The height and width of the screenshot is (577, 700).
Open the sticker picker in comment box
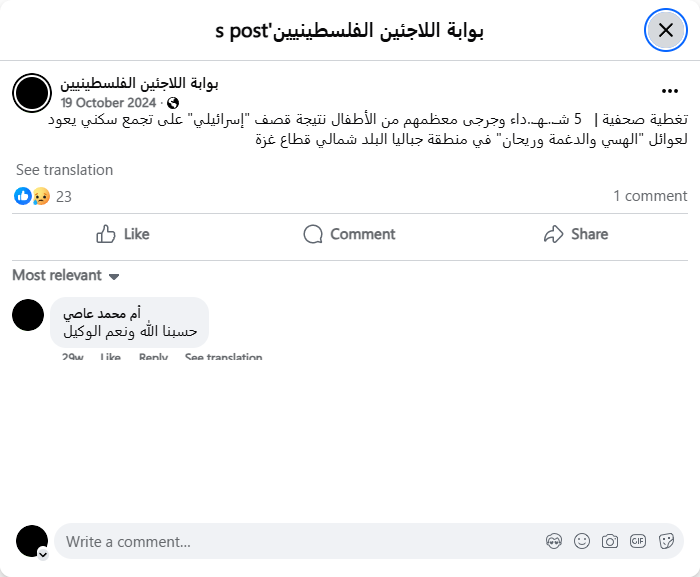click(x=666, y=541)
